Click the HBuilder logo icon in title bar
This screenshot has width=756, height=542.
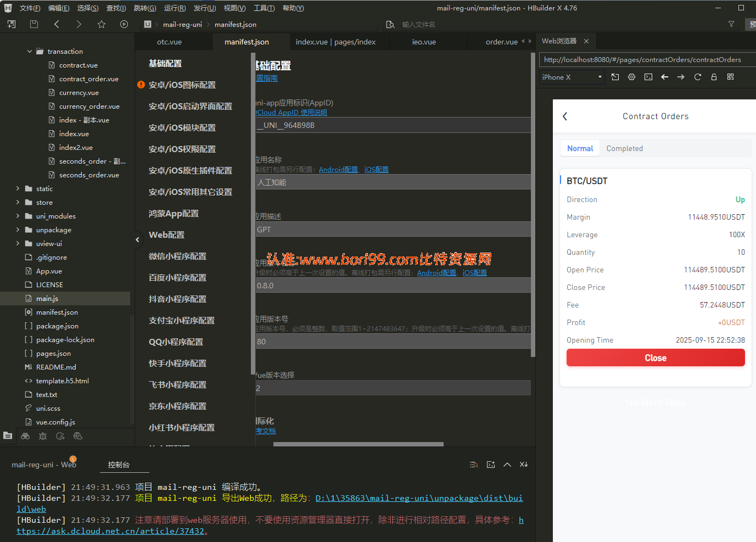pos(8,8)
